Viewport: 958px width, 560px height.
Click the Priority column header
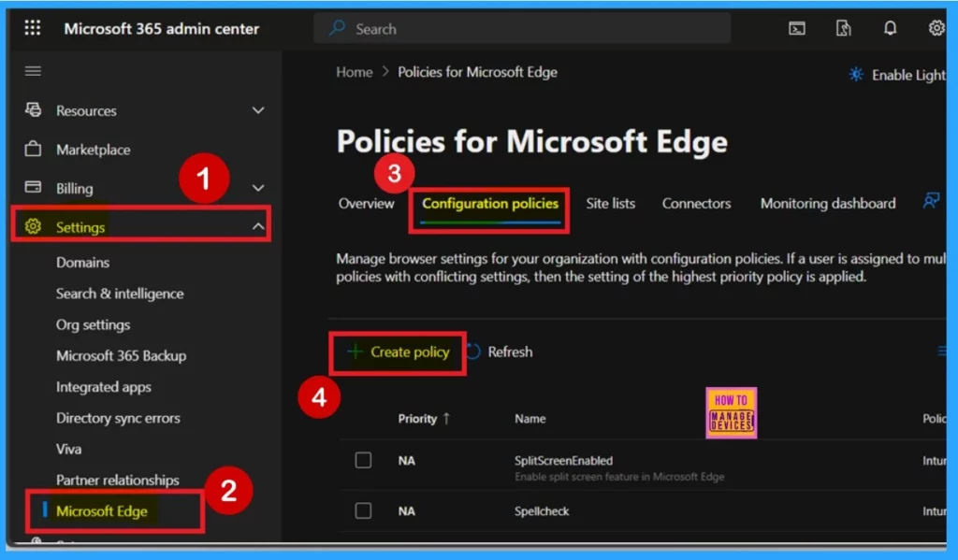417,418
